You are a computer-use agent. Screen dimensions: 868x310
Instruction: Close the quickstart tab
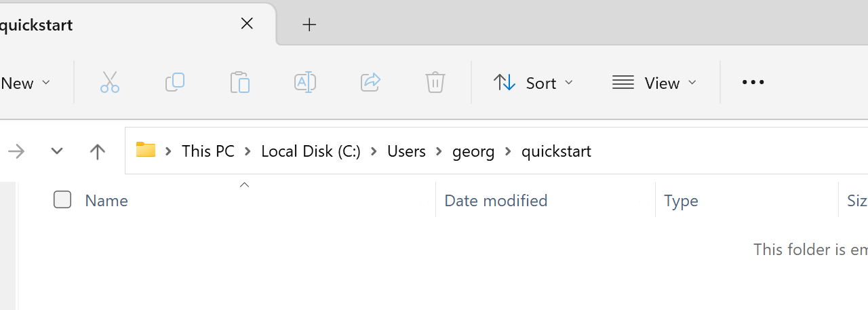(247, 24)
